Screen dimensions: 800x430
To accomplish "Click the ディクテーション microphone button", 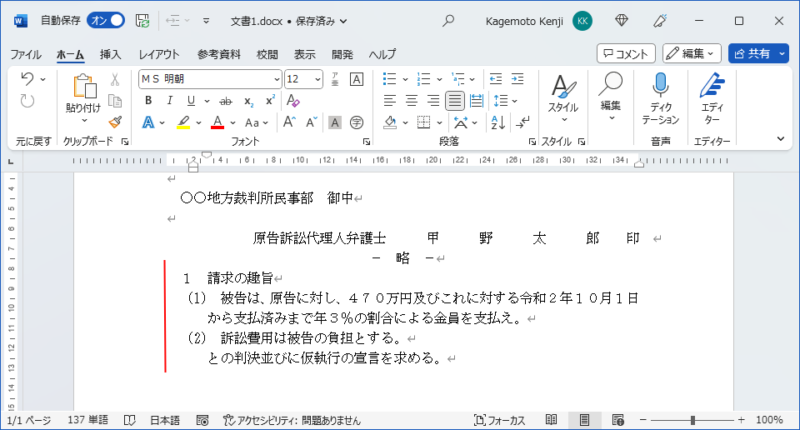I will pyautogui.click(x=660, y=98).
